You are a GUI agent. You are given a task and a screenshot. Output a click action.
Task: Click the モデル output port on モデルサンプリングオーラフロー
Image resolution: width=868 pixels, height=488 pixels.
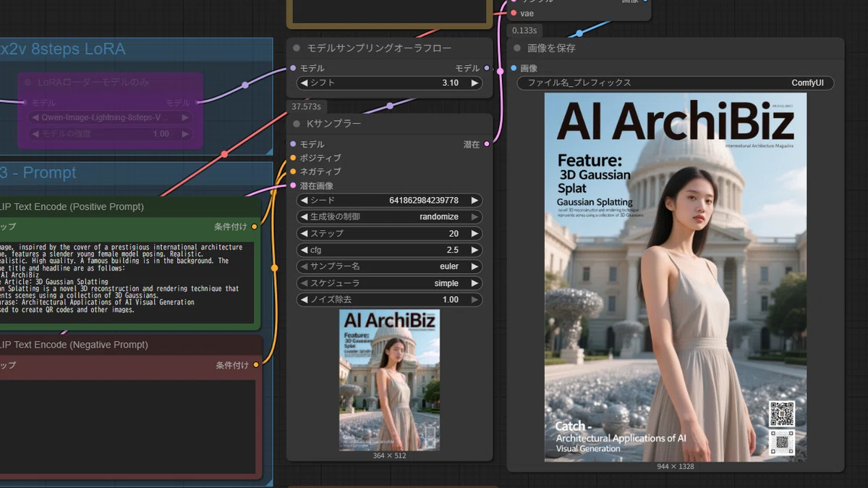click(x=487, y=68)
